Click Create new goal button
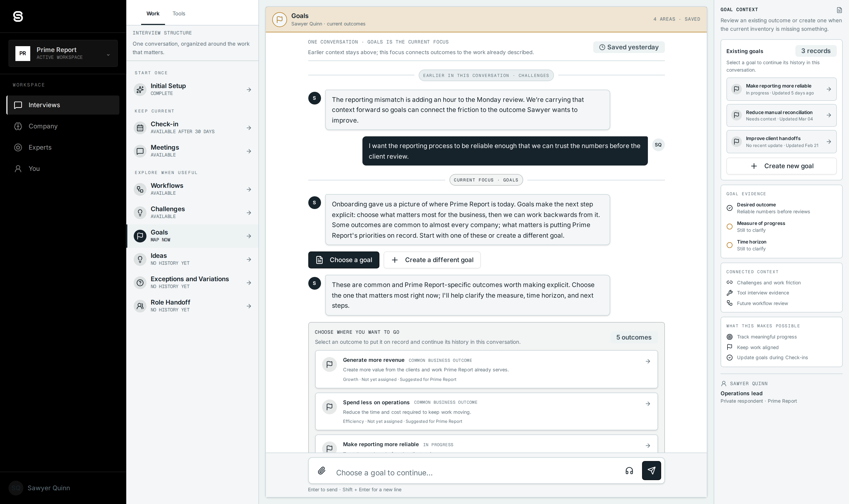 pyautogui.click(x=781, y=166)
